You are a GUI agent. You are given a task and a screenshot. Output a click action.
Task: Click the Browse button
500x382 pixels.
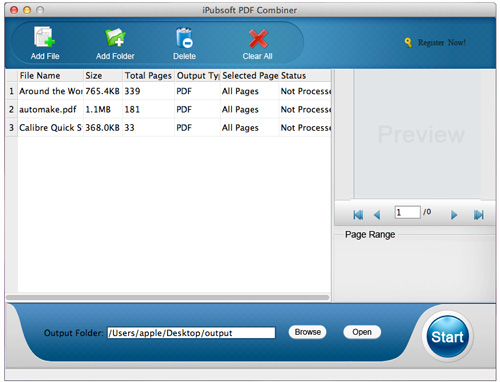point(307,332)
